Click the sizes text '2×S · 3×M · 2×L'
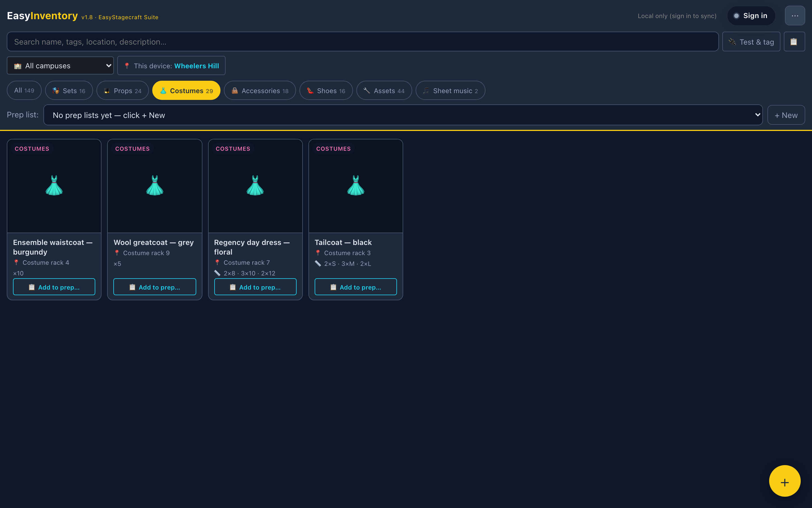 (348, 264)
